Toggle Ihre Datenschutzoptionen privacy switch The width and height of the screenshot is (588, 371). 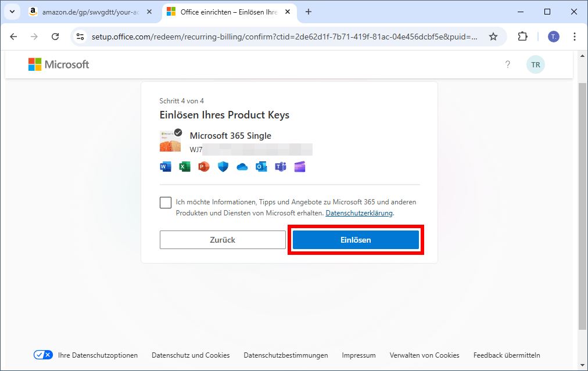click(43, 355)
